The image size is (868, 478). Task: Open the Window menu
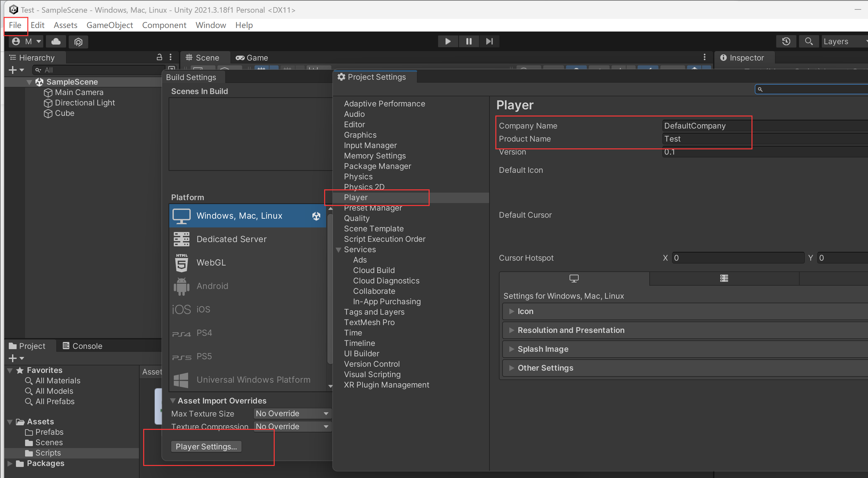coord(211,25)
